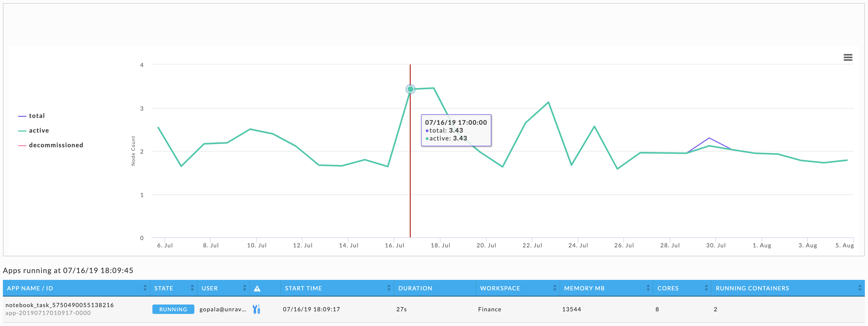Screen dimensions: 868x326
Task: Click the RUNNING state badge
Action: (173, 309)
